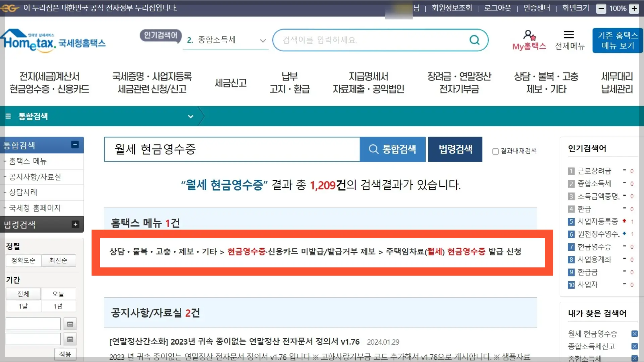This screenshot has width=644, height=362.
Task: Increase screen size with plus icon
Action: (634, 9)
